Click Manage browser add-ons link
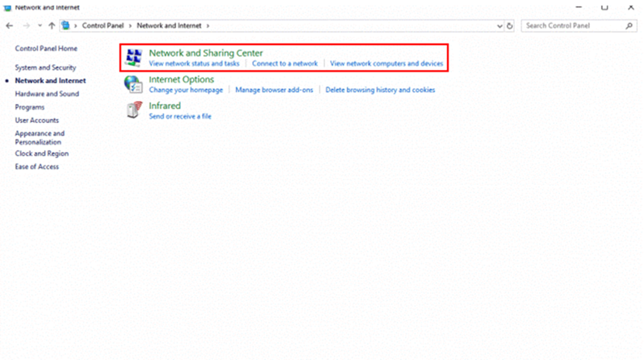 click(x=274, y=90)
